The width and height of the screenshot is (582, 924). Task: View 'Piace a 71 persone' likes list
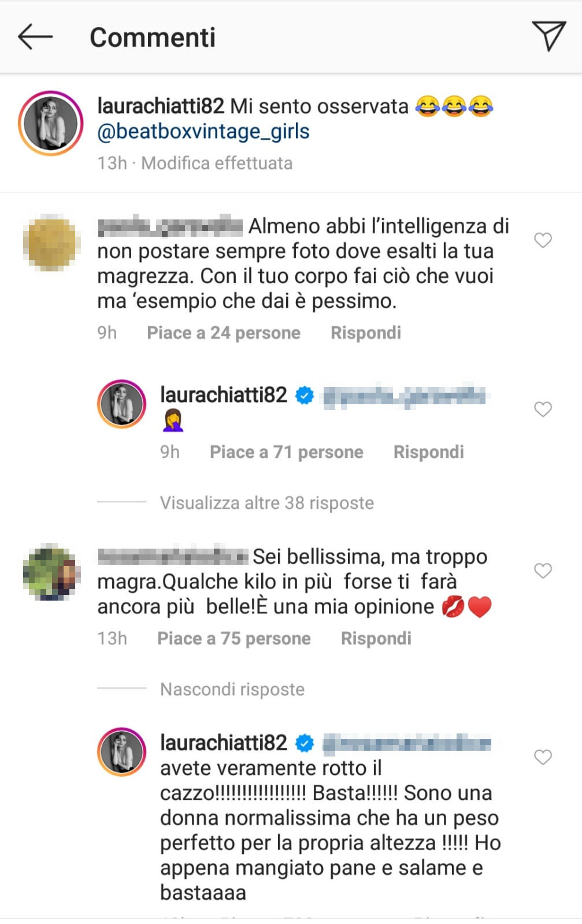click(287, 452)
